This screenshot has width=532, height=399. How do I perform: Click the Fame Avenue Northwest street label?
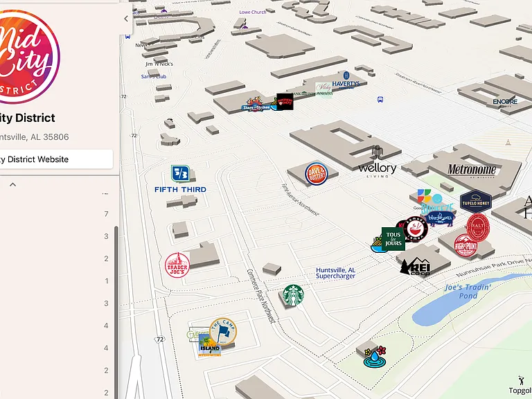(300, 199)
